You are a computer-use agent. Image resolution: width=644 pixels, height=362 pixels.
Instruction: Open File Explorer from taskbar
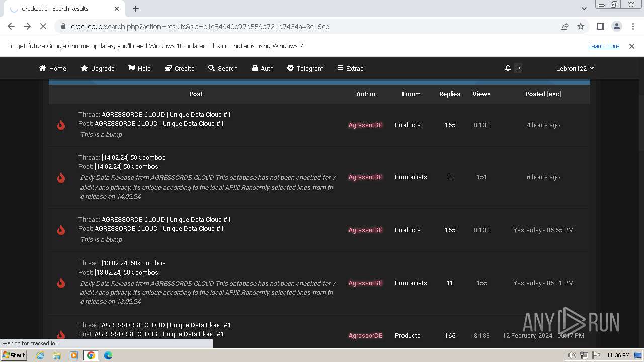click(x=57, y=355)
